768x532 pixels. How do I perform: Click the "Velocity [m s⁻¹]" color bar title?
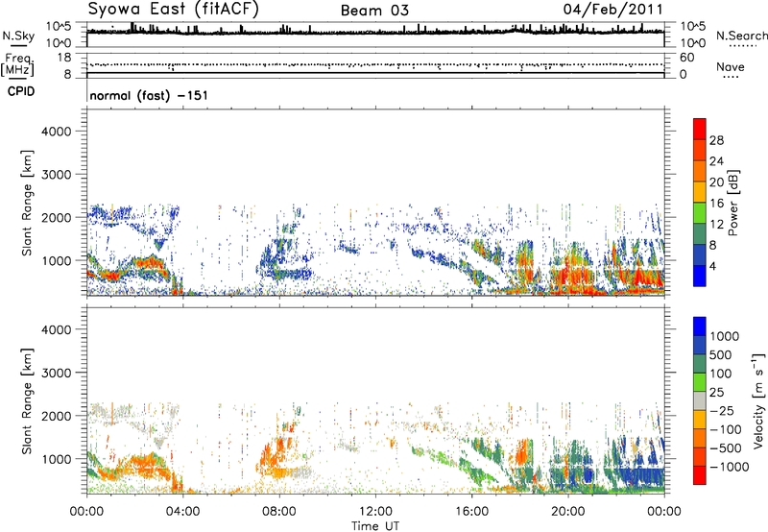(x=758, y=400)
